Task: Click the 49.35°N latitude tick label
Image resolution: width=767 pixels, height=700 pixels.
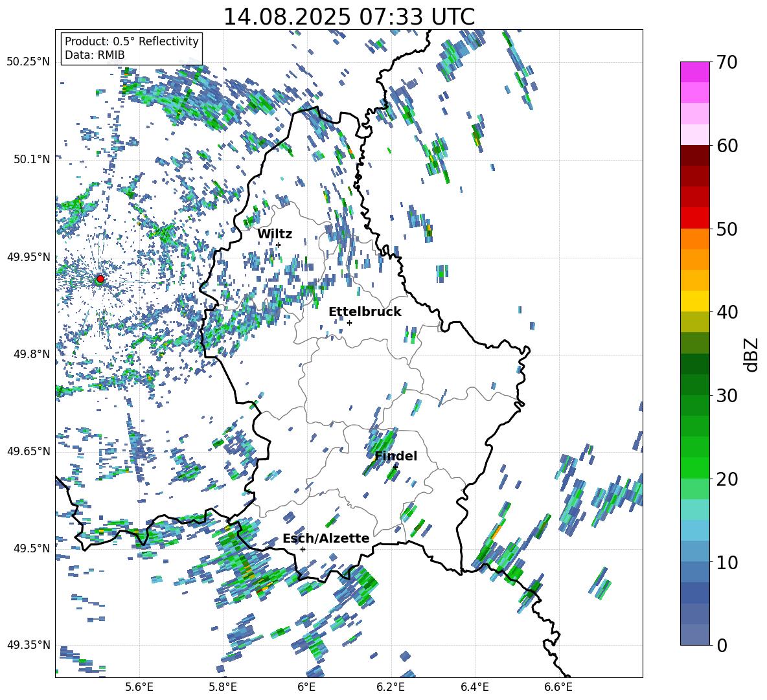Action: [x=29, y=645]
